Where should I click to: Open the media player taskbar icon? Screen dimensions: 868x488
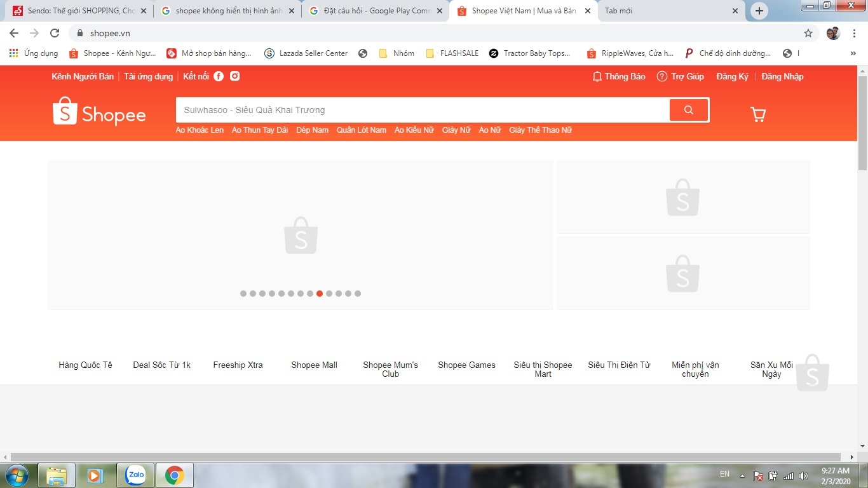point(95,475)
